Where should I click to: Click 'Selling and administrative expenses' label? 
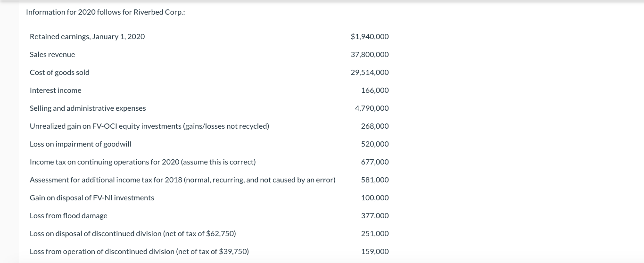click(x=88, y=108)
